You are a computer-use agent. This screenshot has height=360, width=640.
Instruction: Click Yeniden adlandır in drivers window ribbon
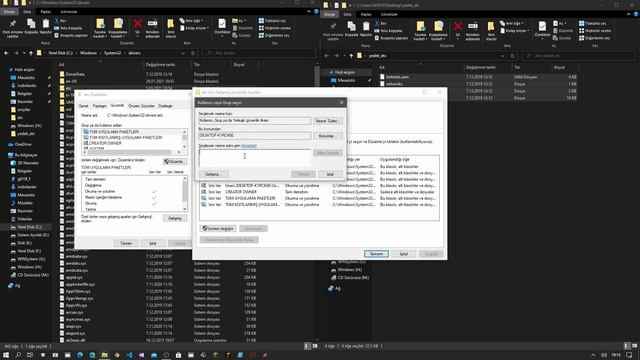[152, 28]
